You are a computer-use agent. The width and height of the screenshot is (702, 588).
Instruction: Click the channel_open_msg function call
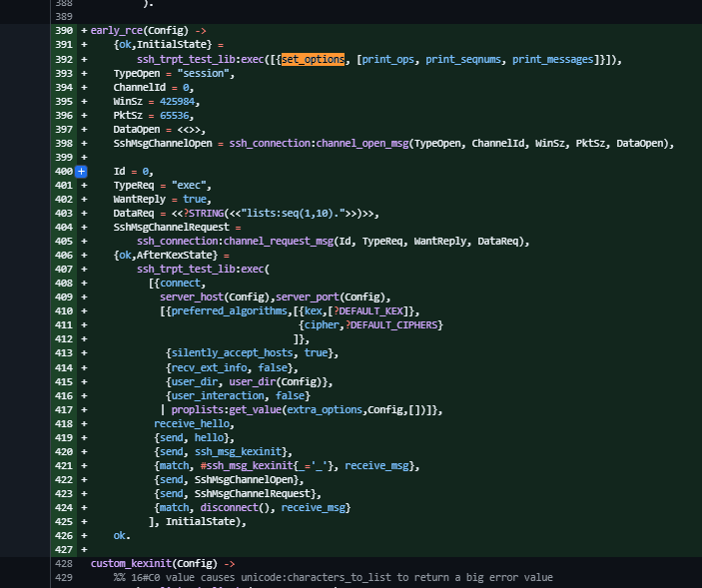[x=362, y=143]
